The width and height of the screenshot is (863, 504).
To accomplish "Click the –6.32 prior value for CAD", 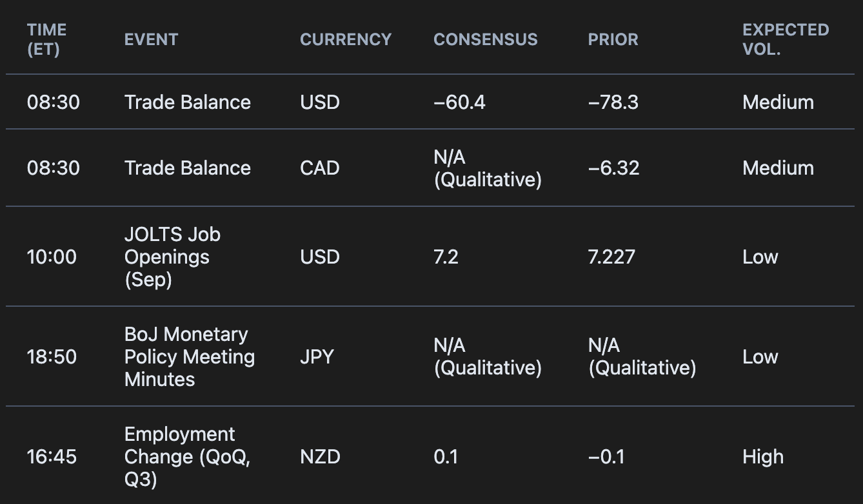I will coord(613,168).
